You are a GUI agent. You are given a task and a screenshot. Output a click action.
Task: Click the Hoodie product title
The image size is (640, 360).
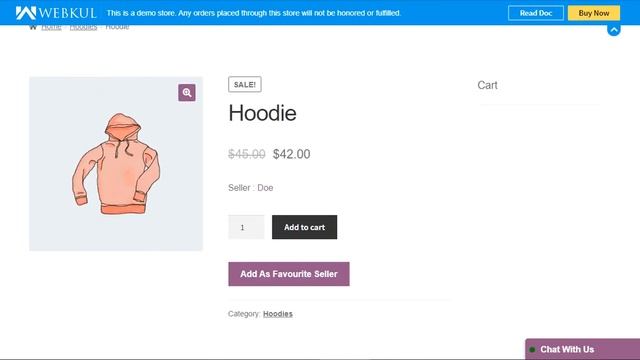(x=262, y=113)
